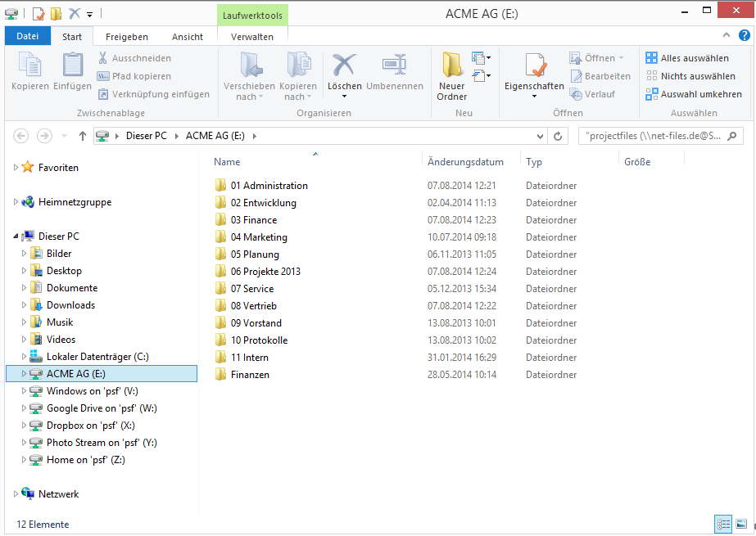Refresh the current folder
This screenshot has width=756, height=536.
click(558, 137)
